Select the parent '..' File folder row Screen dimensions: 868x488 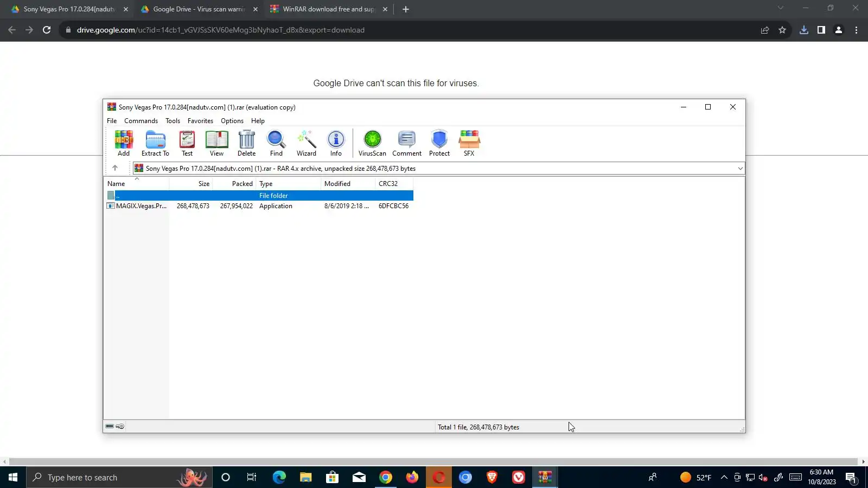tap(259, 196)
